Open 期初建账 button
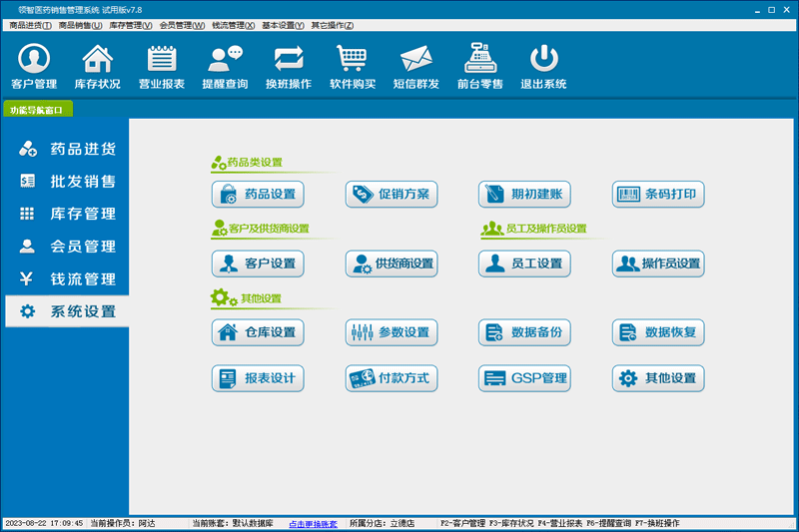 click(x=524, y=194)
